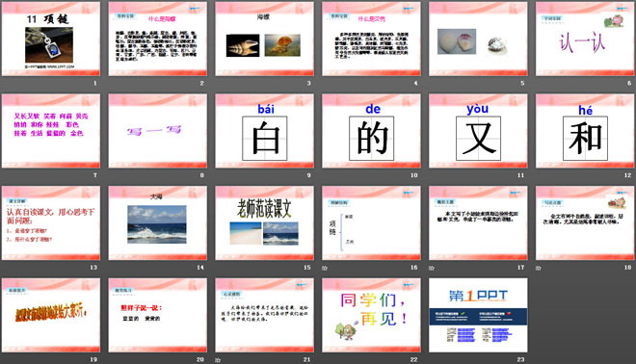Select slide 13 with reading questions

pyautogui.click(x=51, y=223)
